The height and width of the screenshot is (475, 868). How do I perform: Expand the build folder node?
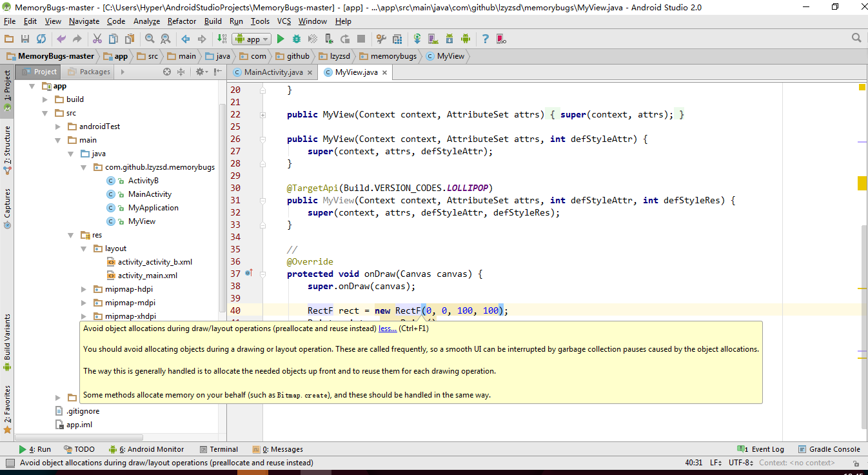click(44, 99)
